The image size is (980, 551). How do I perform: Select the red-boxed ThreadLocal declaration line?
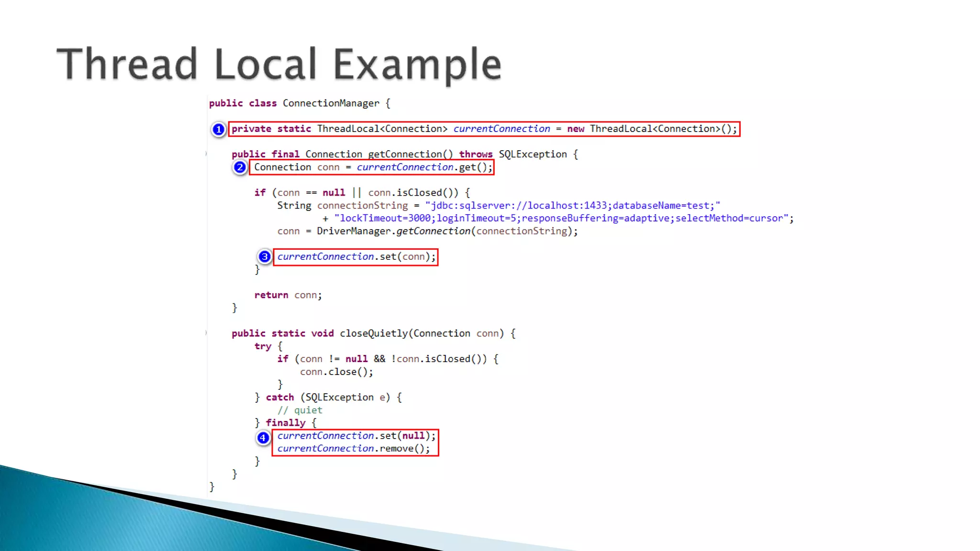[x=484, y=129]
